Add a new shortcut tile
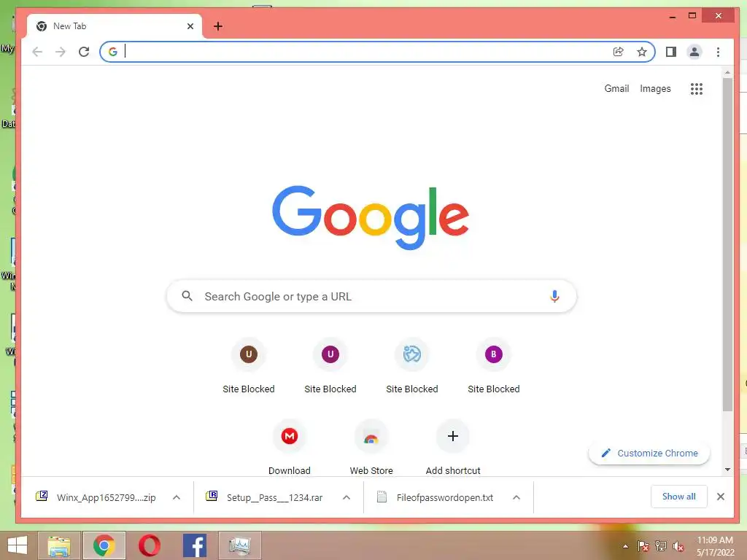Screen dimensions: 747x560 tap(453, 436)
